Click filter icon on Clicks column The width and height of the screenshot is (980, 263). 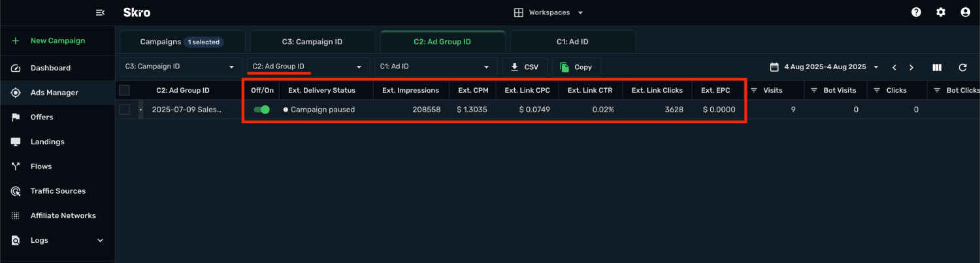pyautogui.click(x=877, y=90)
